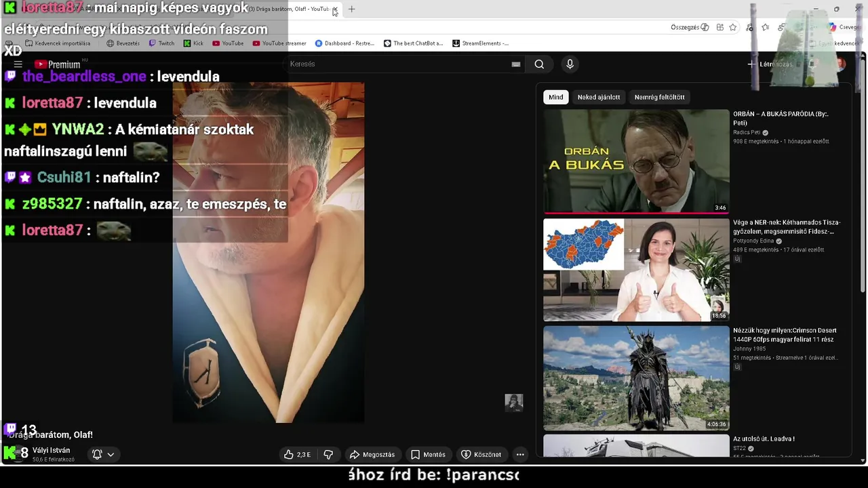
Task: Click the YouTube Premium logo
Action: 58,64
